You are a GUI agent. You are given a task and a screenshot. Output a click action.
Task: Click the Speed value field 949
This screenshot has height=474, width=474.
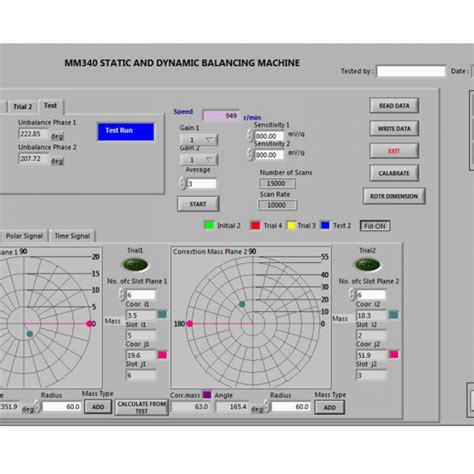(x=221, y=116)
